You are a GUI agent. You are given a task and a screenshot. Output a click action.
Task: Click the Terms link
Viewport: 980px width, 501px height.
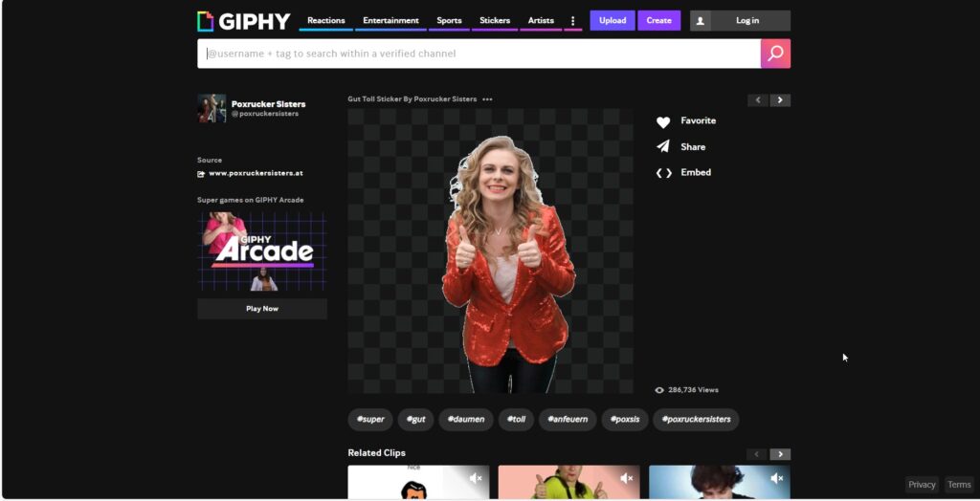[x=959, y=484]
